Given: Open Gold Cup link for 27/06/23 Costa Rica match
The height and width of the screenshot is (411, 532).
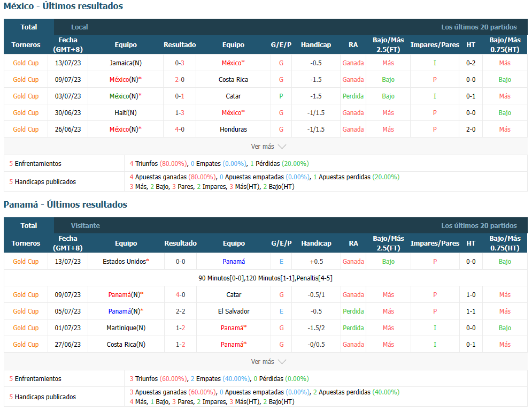Looking at the screenshot, I should 26,344.
